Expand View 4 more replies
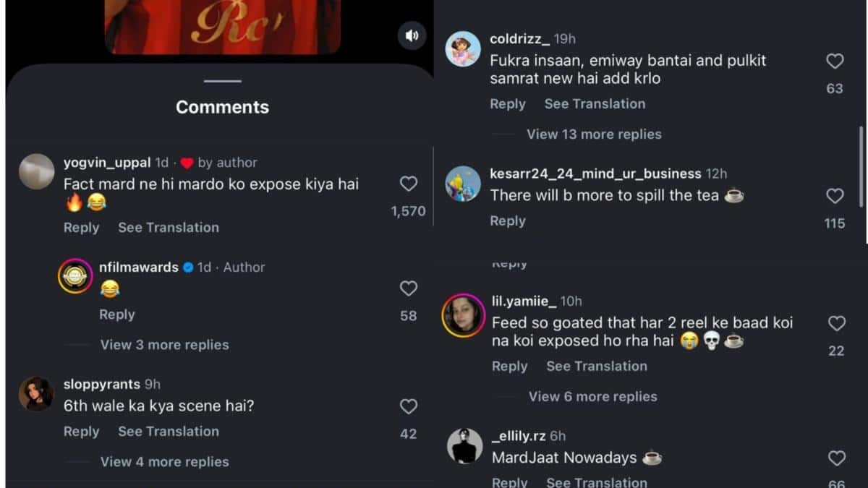The image size is (868, 488). [x=164, y=462]
